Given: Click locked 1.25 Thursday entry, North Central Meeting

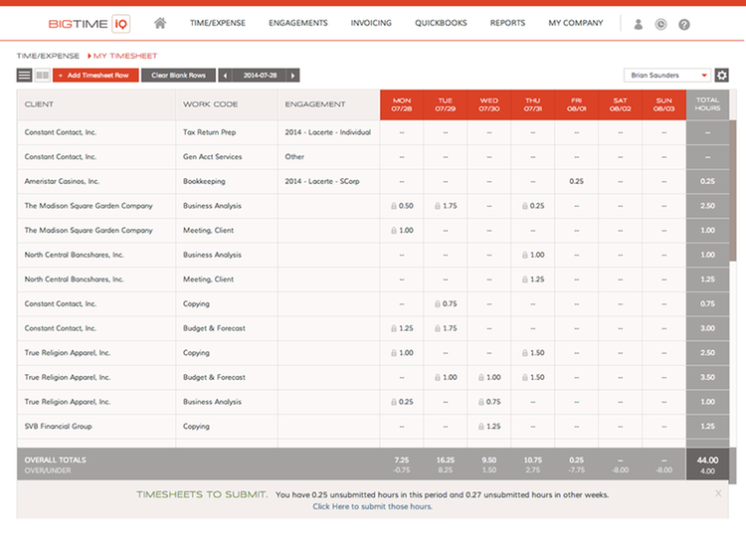Looking at the screenshot, I should coord(533,280).
